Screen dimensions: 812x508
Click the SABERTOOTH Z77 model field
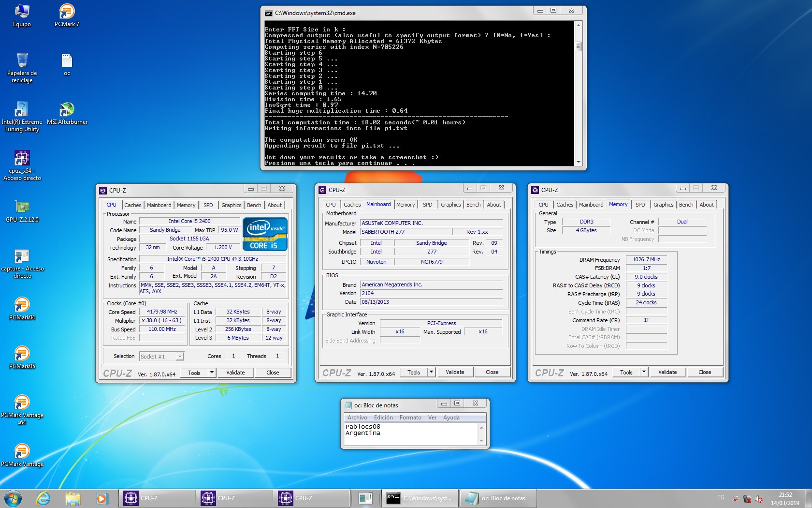pos(406,232)
